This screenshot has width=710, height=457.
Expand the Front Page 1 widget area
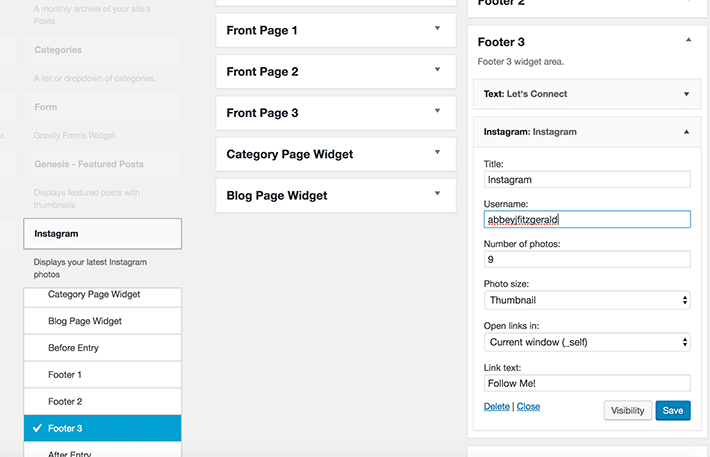(x=437, y=29)
